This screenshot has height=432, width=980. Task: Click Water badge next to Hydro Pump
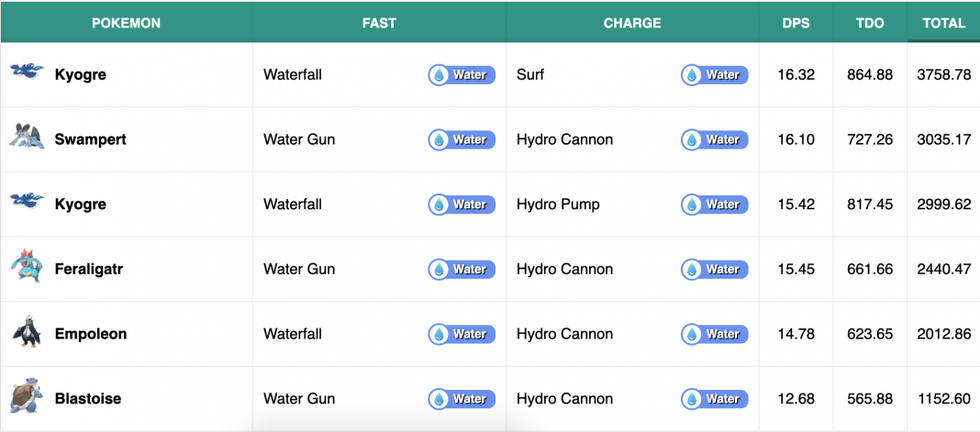pos(715,205)
